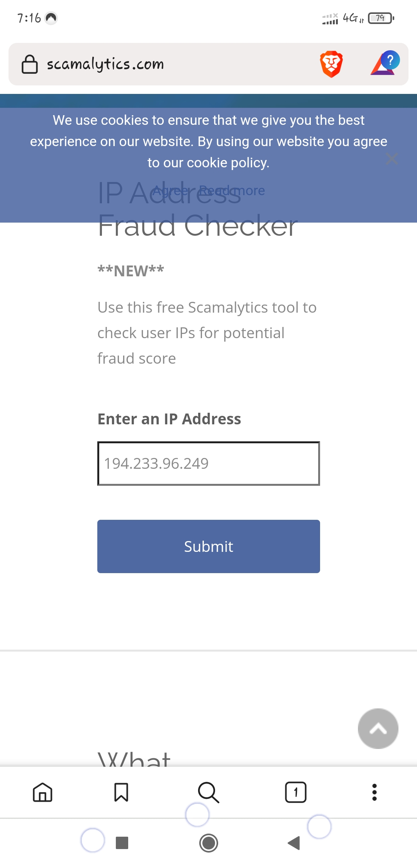The width and height of the screenshot is (417, 868).
Task: Tap the Brave Shields lion icon
Action: pyautogui.click(x=331, y=64)
